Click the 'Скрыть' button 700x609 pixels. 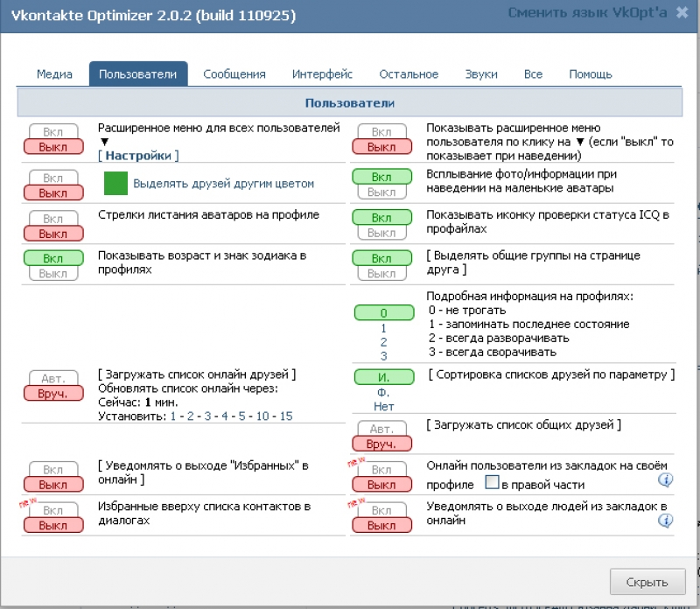647,582
